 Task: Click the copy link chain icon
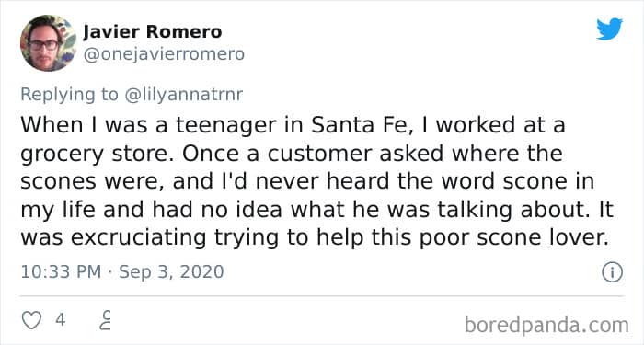106,320
